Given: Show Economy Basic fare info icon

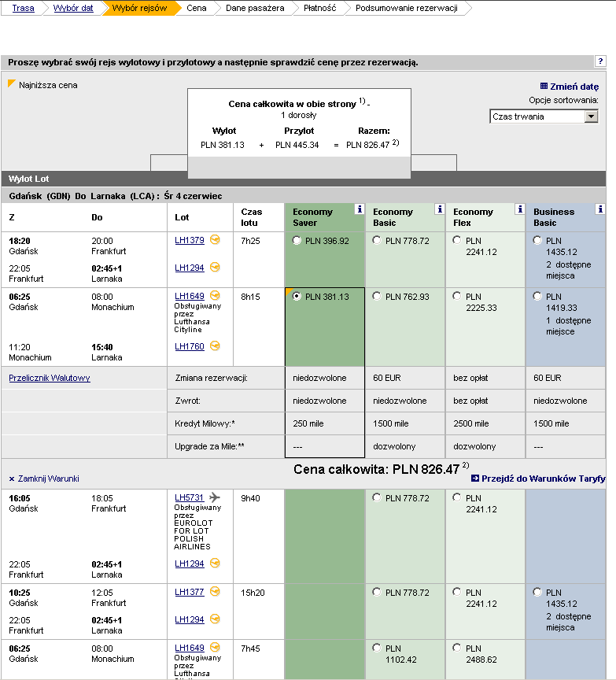Looking at the screenshot, I should [440, 209].
